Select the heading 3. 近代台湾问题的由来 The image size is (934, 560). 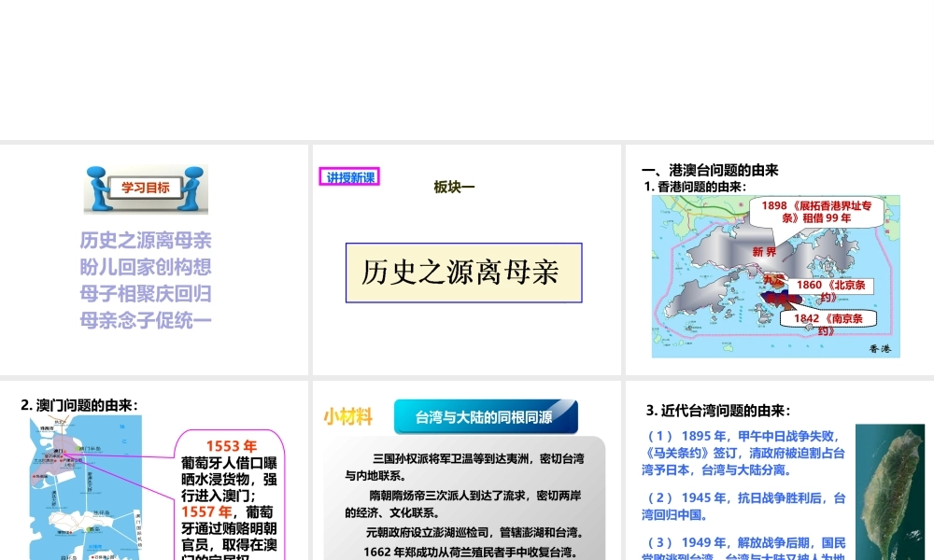pyautogui.click(x=718, y=411)
